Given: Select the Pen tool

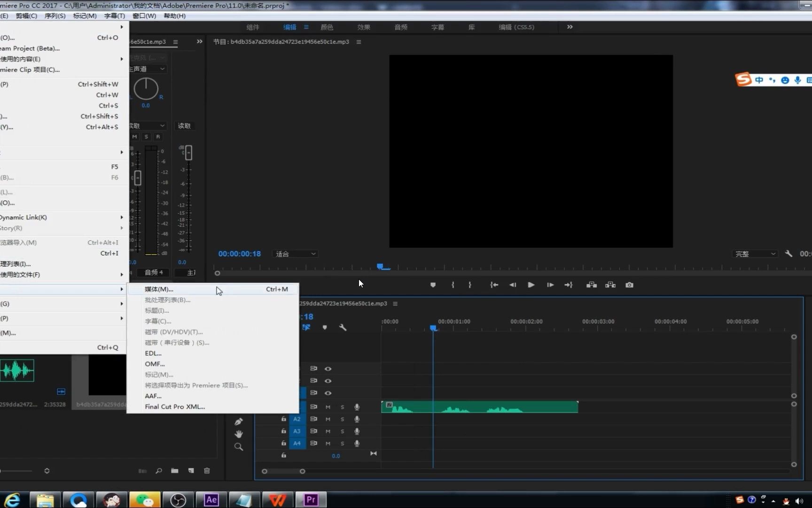Looking at the screenshot, I should point(239,422).
